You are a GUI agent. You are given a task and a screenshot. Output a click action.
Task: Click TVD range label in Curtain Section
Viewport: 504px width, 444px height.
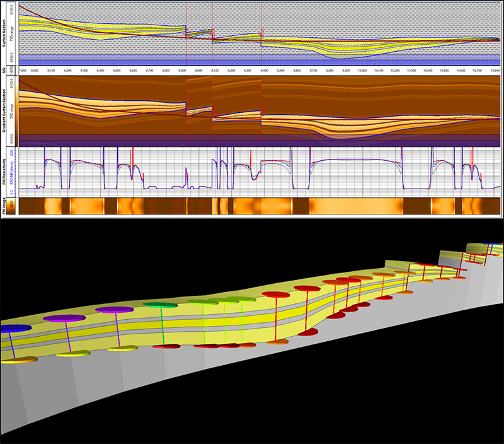pos(11,39)
